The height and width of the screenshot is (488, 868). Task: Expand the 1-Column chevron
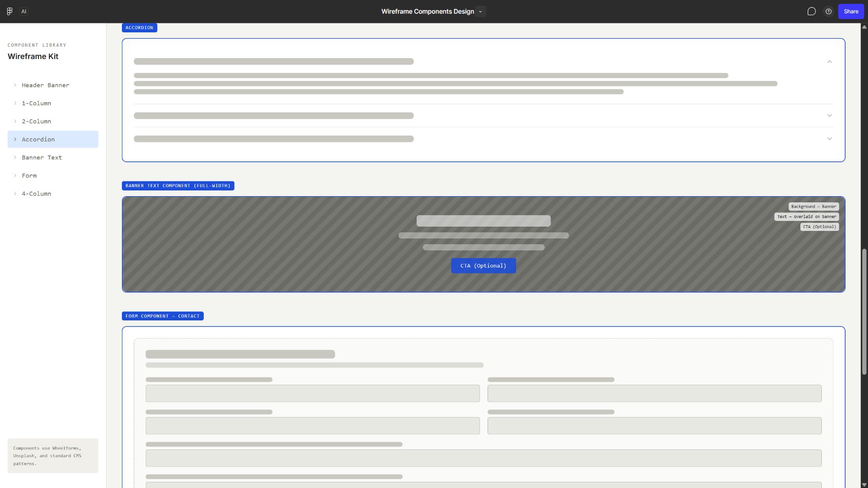(x=15, y=103)
